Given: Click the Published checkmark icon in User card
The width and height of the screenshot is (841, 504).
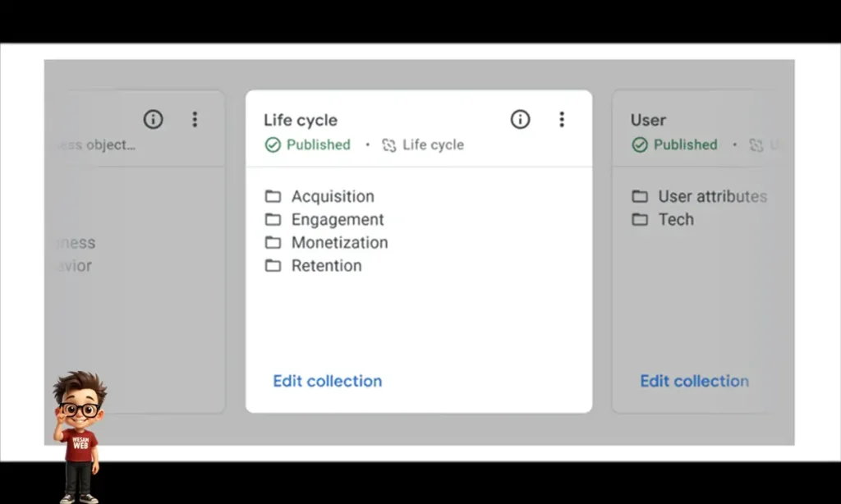Looking at the screenshot, I should click(x=640, y=145).
